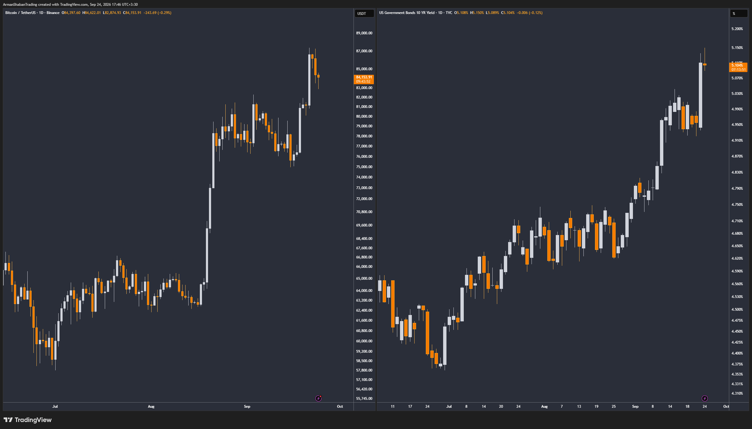
Task: Click the 65,000.00 price axis label
Action: pos(364,278)
